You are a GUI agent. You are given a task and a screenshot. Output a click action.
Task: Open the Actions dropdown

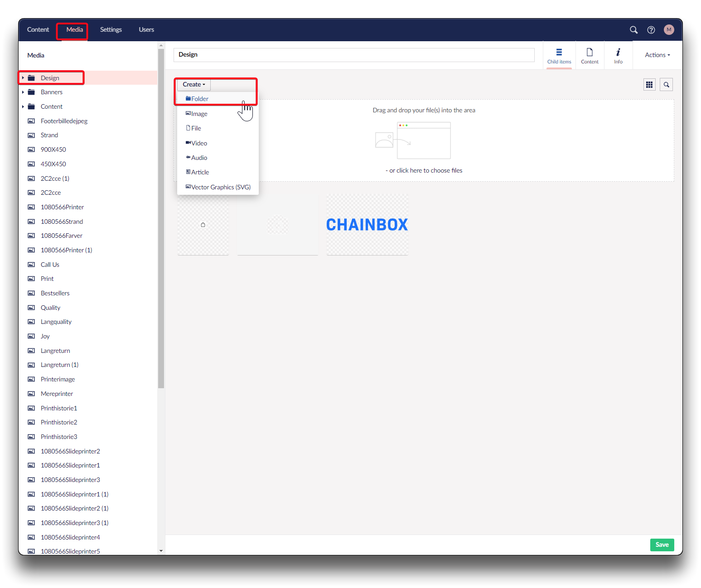click(x=657, y=55)
